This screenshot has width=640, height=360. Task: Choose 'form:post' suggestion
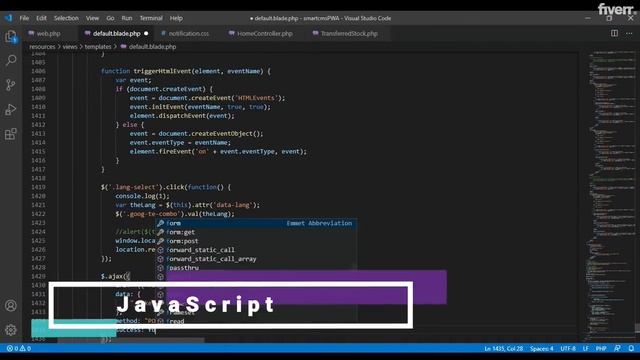coord(256,241)
